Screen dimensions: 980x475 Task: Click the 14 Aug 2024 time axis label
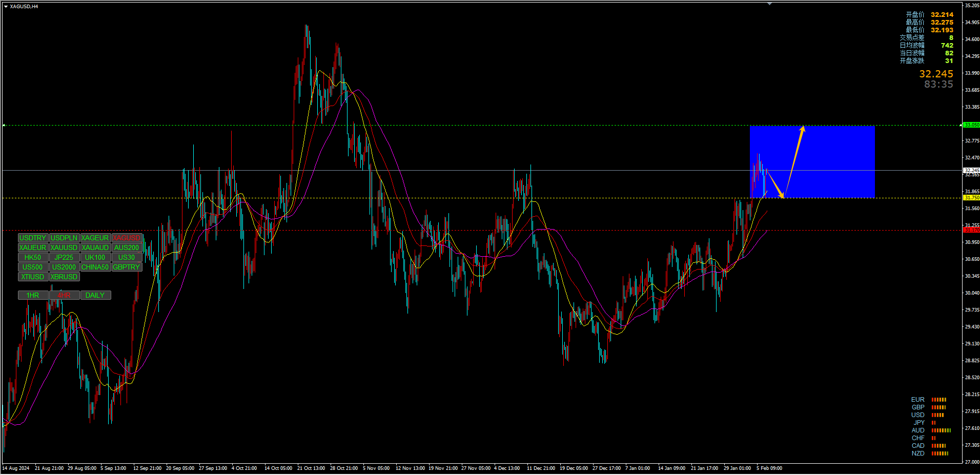coord(16,468)
